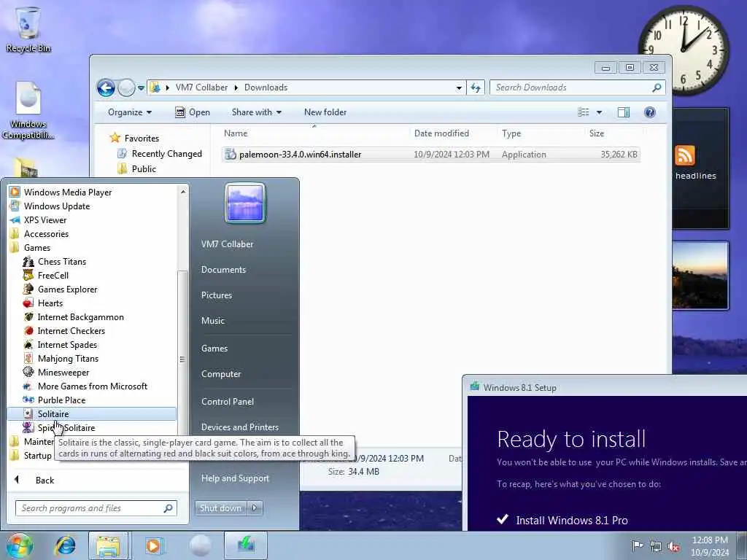Screen dimensions: 747x560
Task: Refresh the Downloads folder view
Action: tap(476, 87)
